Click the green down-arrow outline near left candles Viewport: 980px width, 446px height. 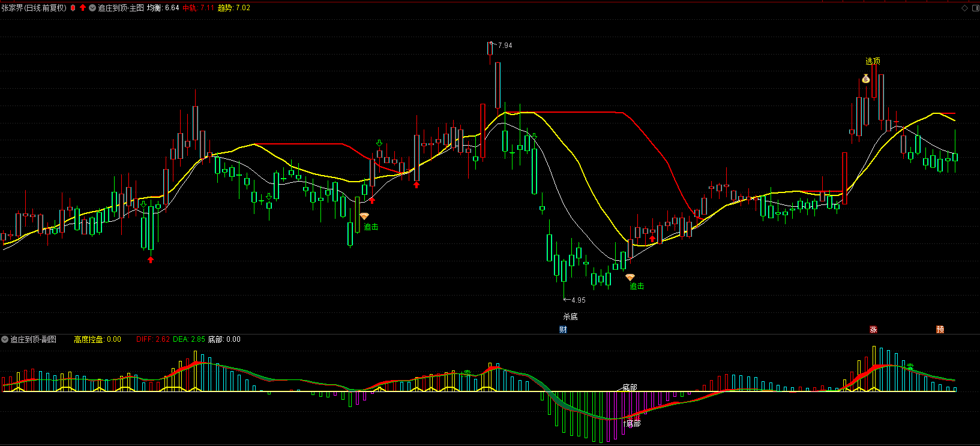coord(143,204)
